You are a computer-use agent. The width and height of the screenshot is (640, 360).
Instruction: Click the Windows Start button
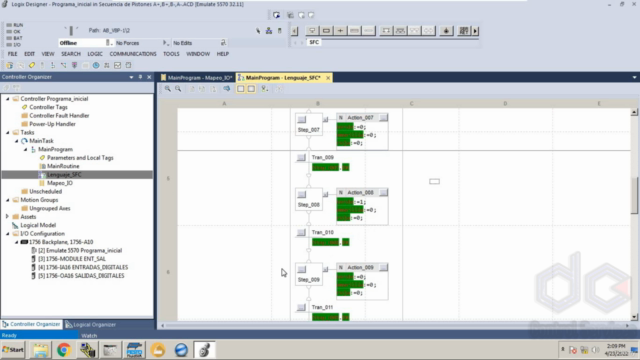[x=13, y=350]
